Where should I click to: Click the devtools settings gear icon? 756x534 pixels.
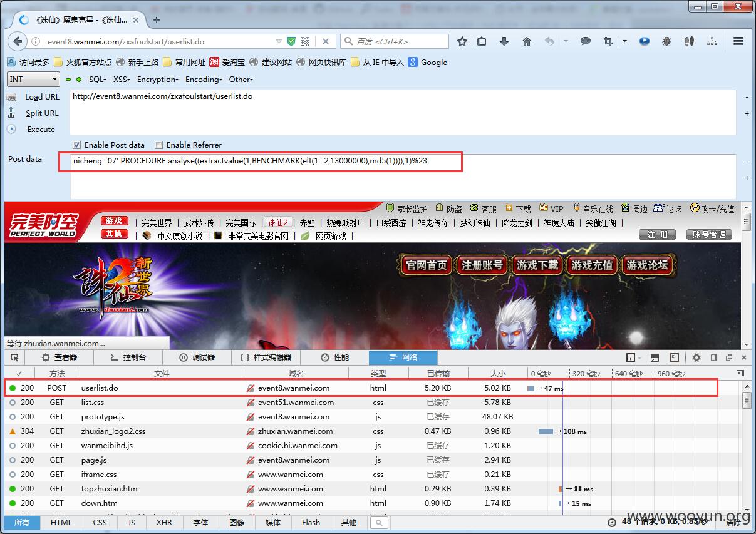click(x=696, y=357)
